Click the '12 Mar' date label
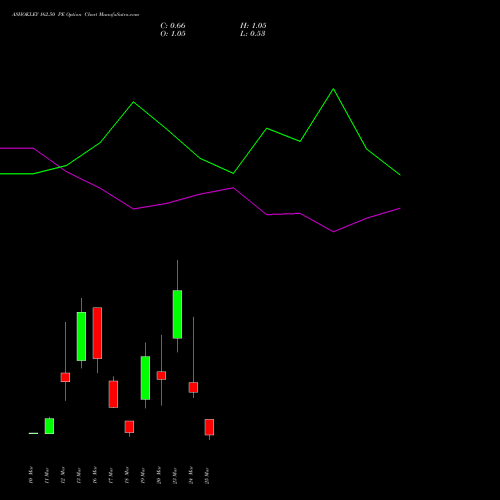 point(63,475)
